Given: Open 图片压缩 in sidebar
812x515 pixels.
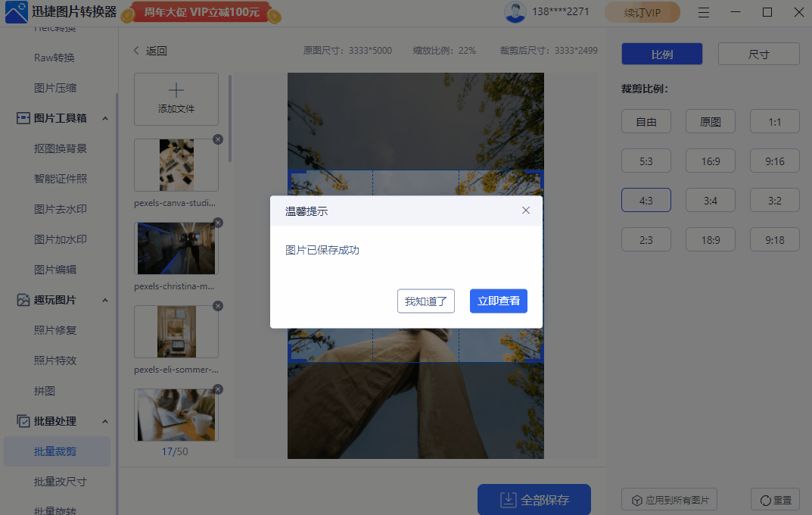Looking at the screenshot, I should tap(55, 88).
